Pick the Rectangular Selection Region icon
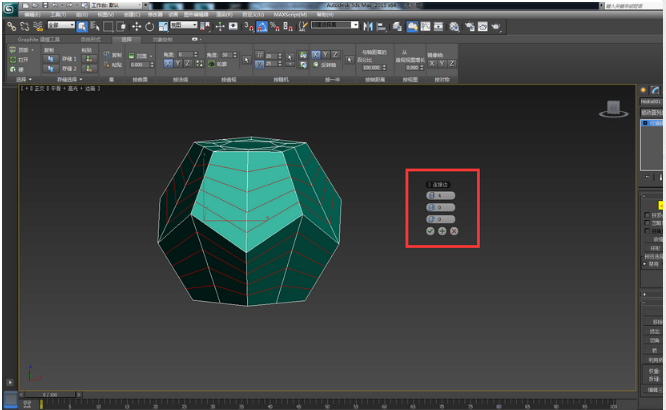 click(x=108, y=27)
